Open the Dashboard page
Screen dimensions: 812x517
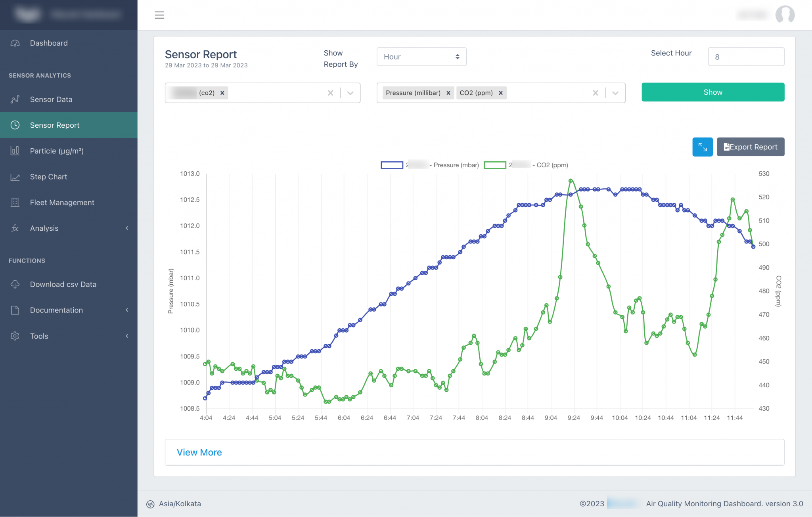(49, 43)
